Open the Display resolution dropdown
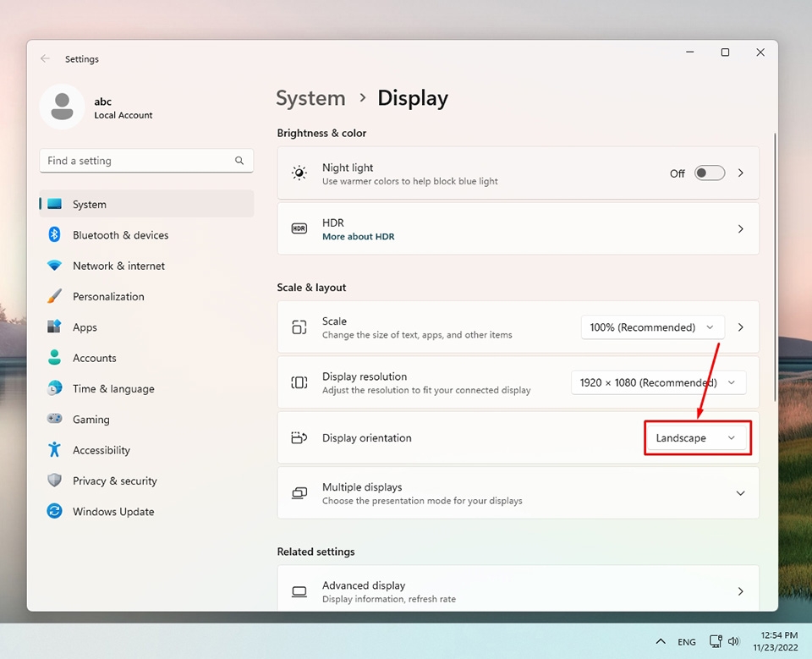This screenshot has width=812, height=659. pyautogui.click(x=658, y=382)
